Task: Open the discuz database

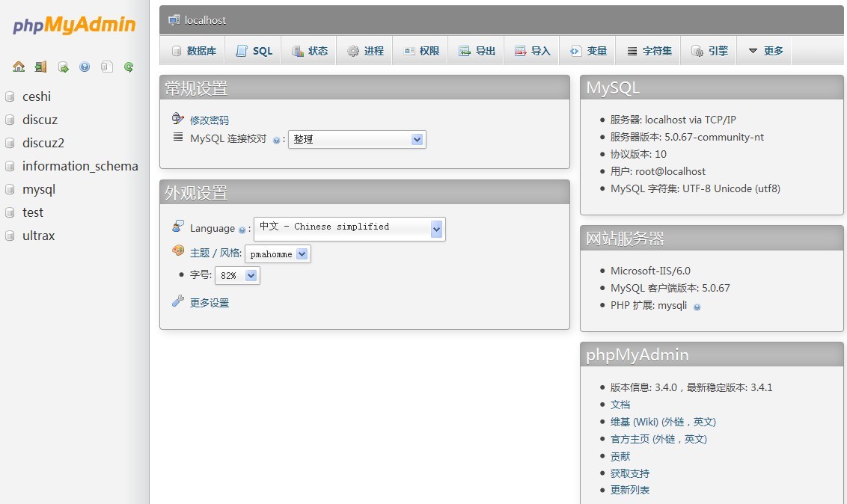Action: click(40, 120)
